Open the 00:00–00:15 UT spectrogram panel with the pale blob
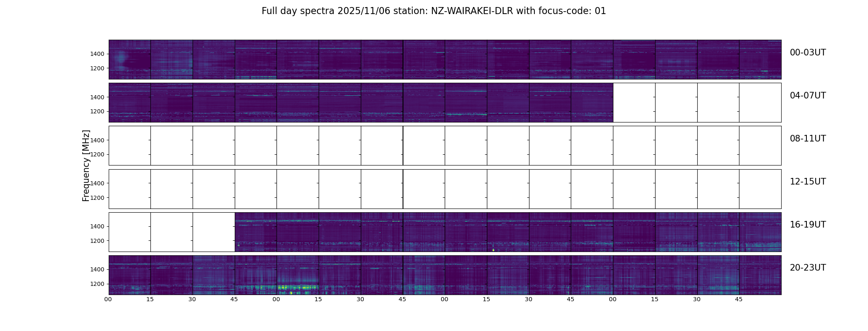868x331 pixels. pyautogui.click(x=130, y=60)
